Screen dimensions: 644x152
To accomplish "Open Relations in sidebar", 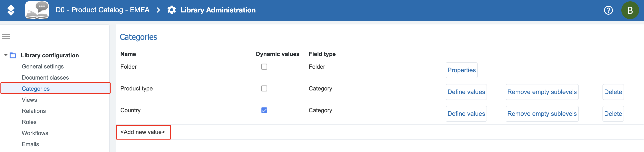I will tap(34, 111).
